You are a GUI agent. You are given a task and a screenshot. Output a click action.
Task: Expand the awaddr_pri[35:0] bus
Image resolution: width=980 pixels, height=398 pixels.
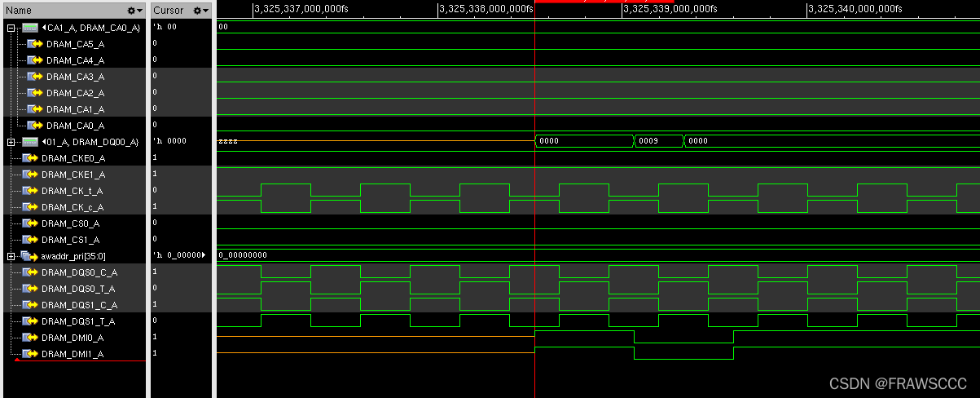tap(11, 256)
